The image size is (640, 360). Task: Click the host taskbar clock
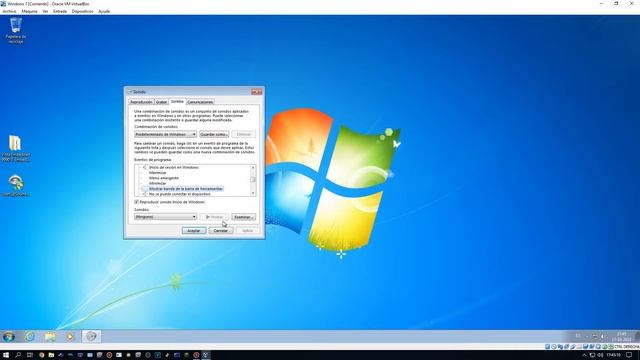click(614, 355)
